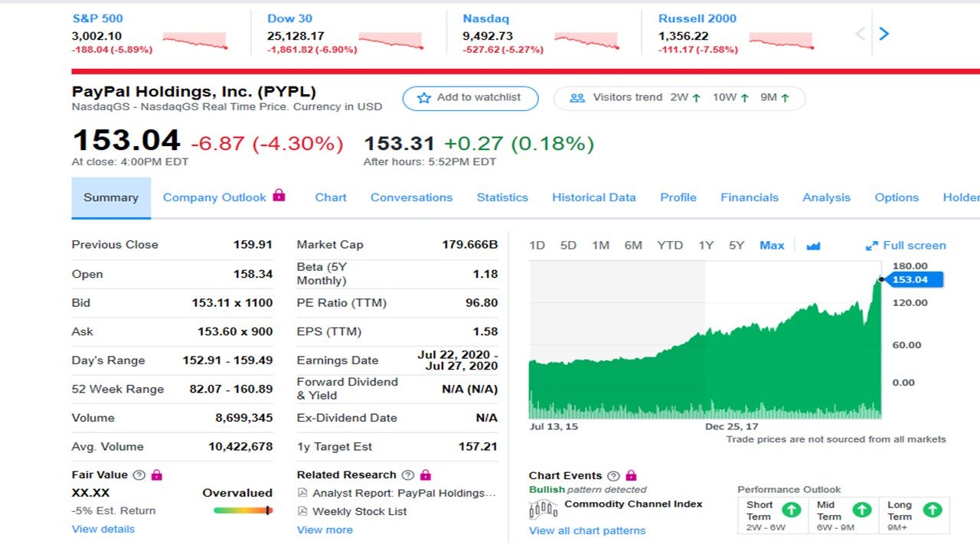Click the Mid Term green up-arrow icon
This screenshot has width=980, height=551.
[x=862, y=509]
